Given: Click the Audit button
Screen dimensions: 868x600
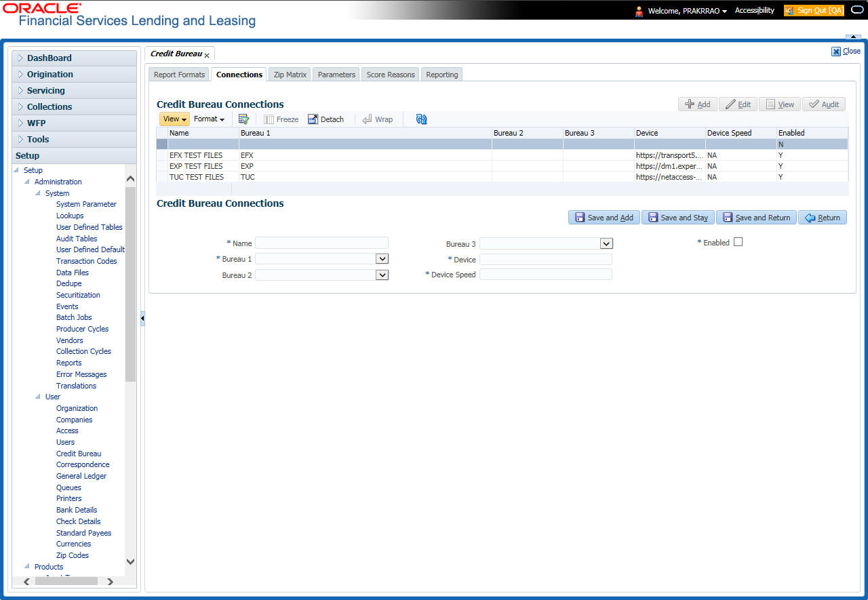Looking at the screenshot, I should [824, 104].
